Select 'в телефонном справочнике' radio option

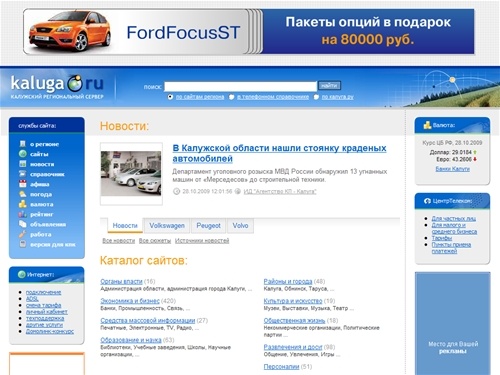click(232, 97)
